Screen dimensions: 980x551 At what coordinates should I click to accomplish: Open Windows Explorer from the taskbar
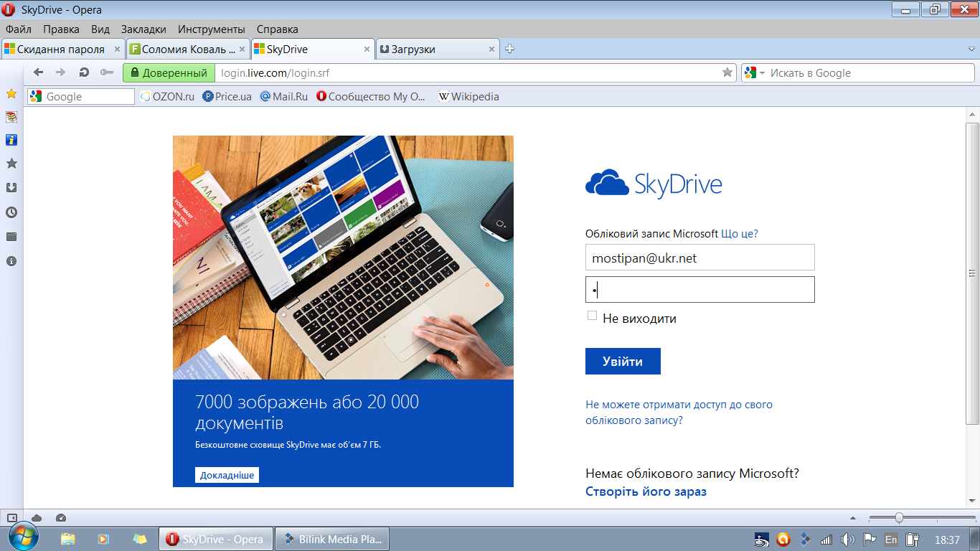tap(68, 539)
